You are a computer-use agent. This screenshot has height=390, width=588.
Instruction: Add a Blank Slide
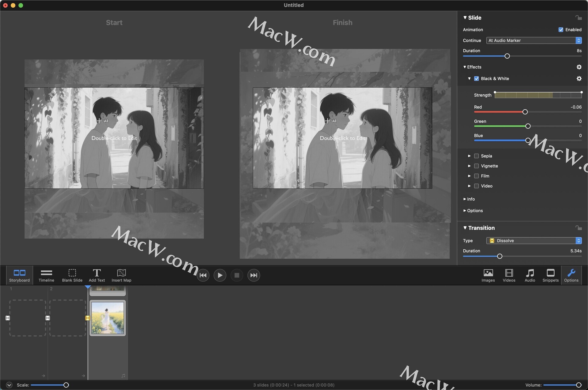pos(72,275)
